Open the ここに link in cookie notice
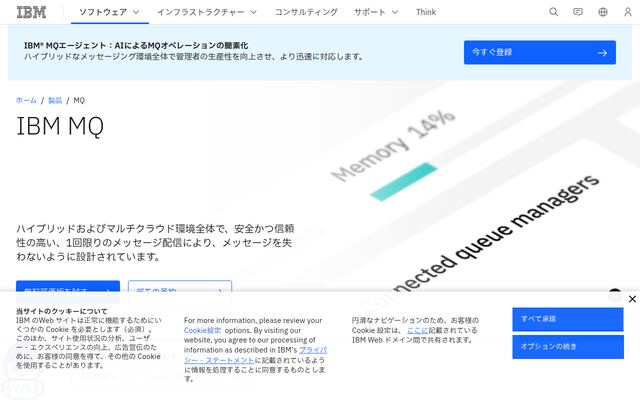 (x=418, y=330)
